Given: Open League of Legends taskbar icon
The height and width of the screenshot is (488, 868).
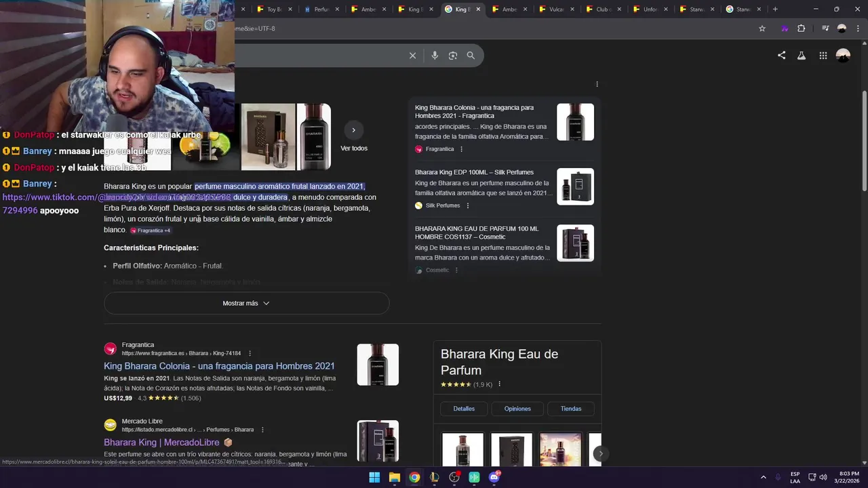Looking at the screenshot, I should pyautogui.click(x=434, y=477).
